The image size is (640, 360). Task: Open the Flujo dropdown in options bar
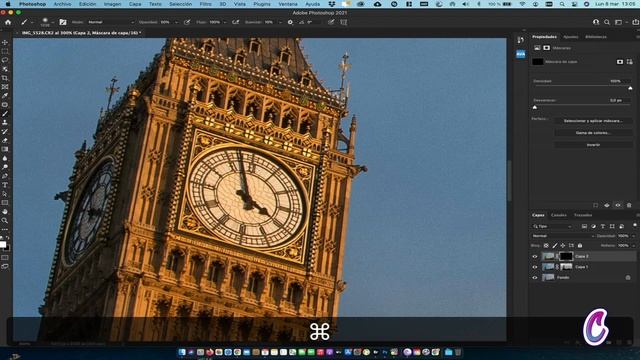pyautogui.click(x=225, y=22)
